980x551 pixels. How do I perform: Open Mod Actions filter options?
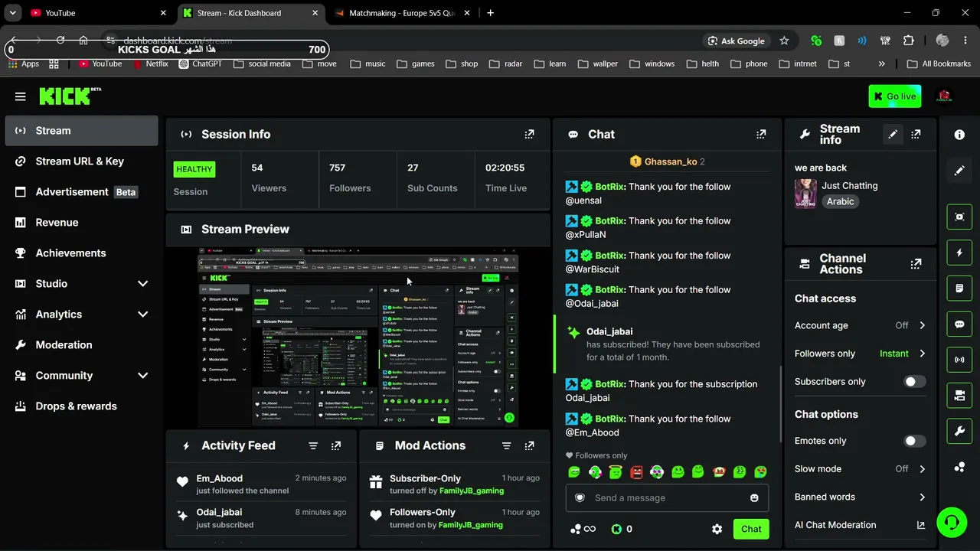pyautogui.click(x=506, y=445)
